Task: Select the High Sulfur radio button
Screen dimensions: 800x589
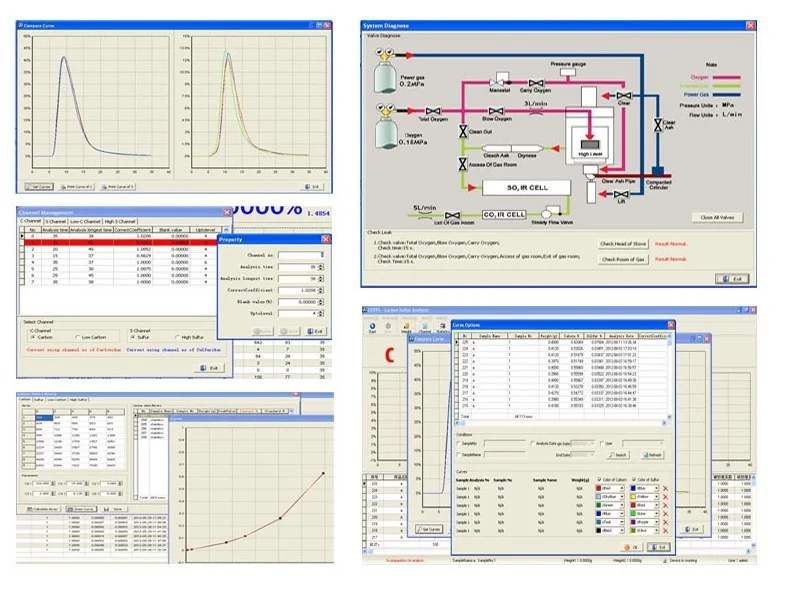Action: (179, 337)
